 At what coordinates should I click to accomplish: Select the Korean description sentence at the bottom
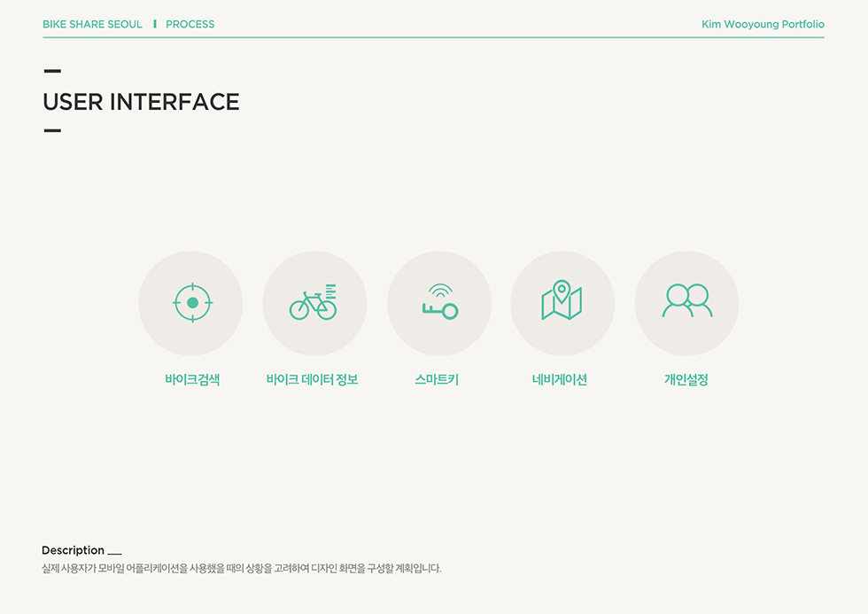tap(241, 569)
